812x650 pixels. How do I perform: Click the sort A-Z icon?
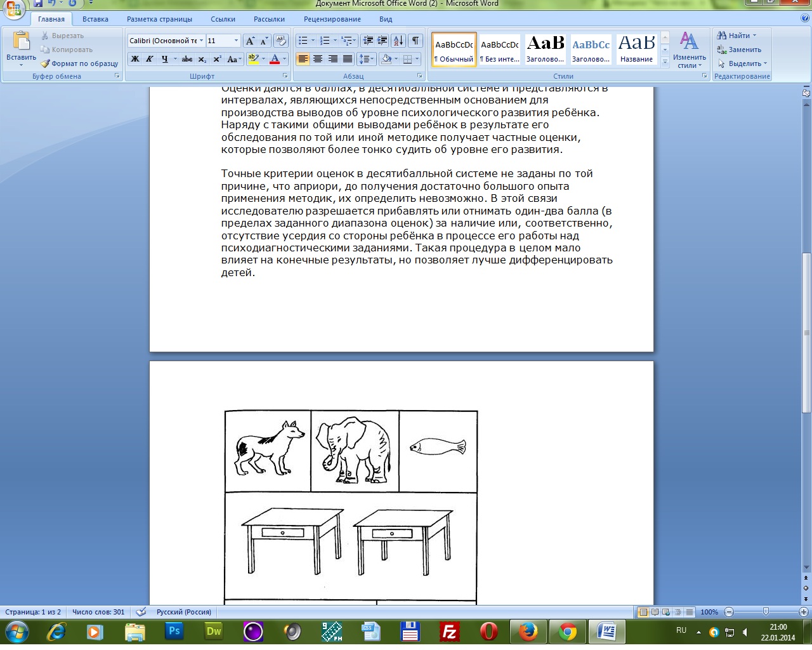point(398,41)
